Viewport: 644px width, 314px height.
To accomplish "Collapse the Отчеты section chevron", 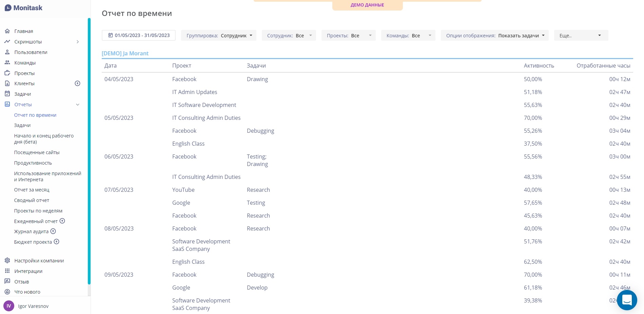I will click(x=78, y=105).
